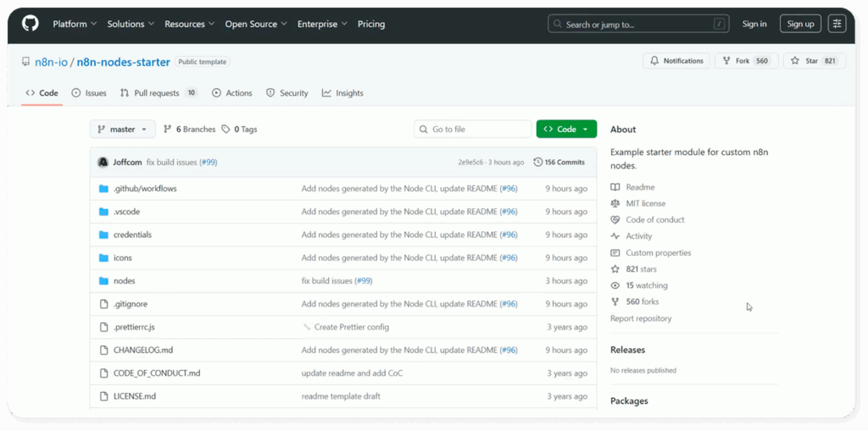This screenshot has height=431, width=868.
Task: Open the Insights tab
Action: [x=342, y=93]
